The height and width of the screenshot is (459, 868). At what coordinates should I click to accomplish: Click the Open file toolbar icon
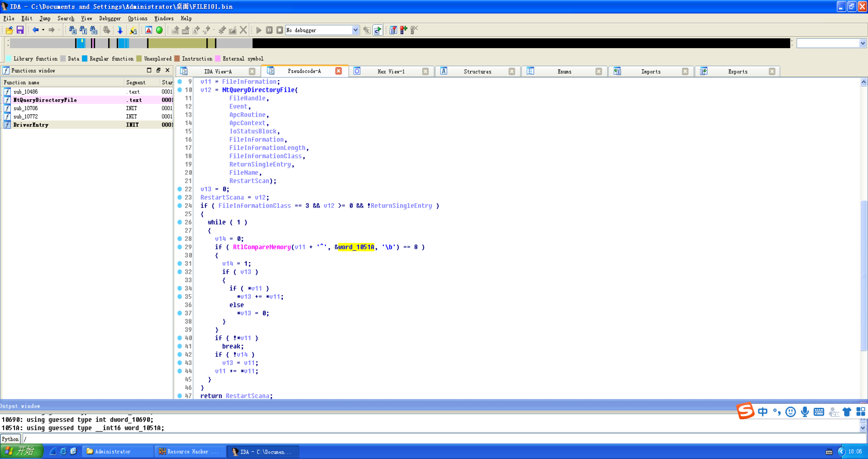pos(9,30)
